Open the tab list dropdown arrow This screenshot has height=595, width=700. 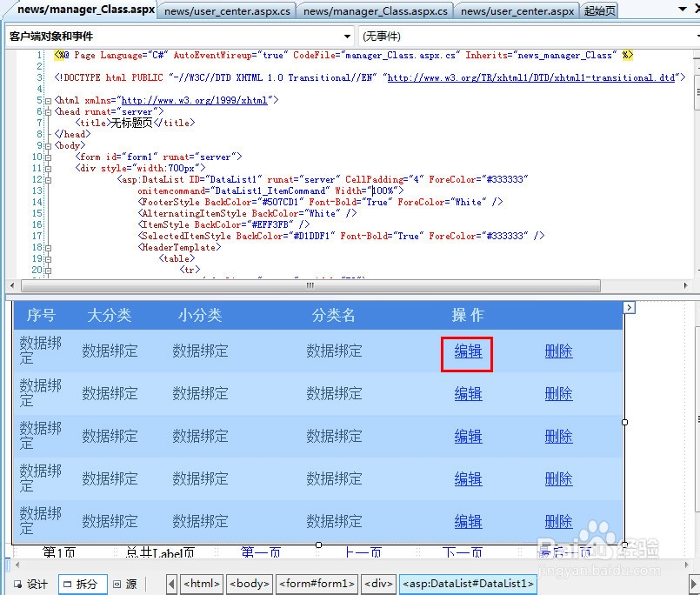coord(682,9)
